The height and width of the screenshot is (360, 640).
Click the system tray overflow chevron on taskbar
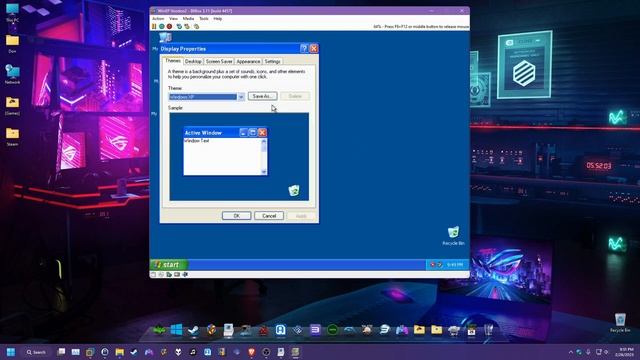point(570,352)
